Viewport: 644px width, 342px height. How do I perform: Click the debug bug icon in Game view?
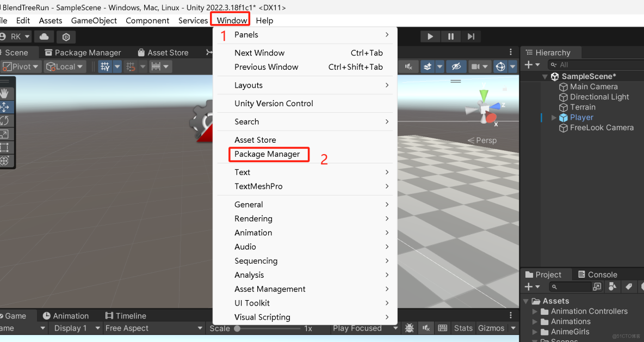410,328
